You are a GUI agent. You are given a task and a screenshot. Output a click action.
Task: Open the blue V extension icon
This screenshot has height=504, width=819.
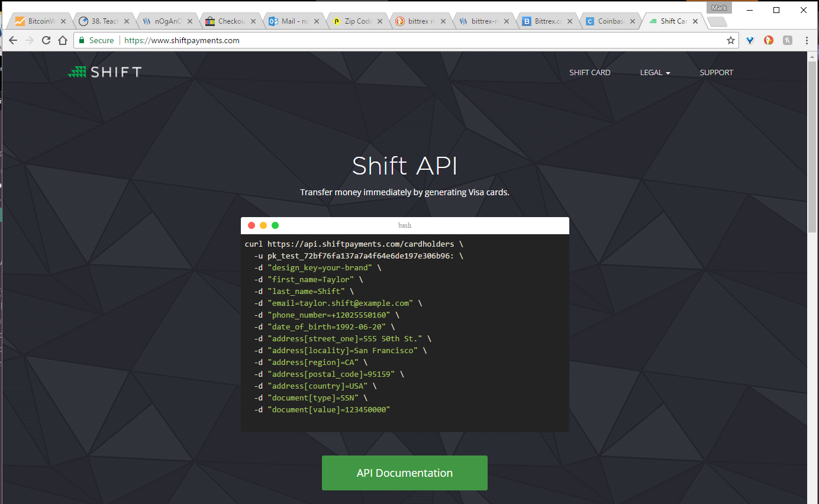[750, 40]
